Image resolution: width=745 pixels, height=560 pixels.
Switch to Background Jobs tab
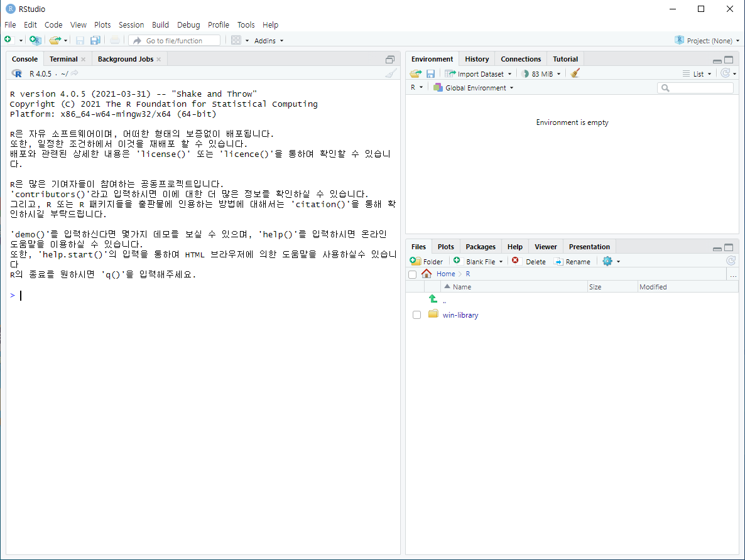point(126,59)
